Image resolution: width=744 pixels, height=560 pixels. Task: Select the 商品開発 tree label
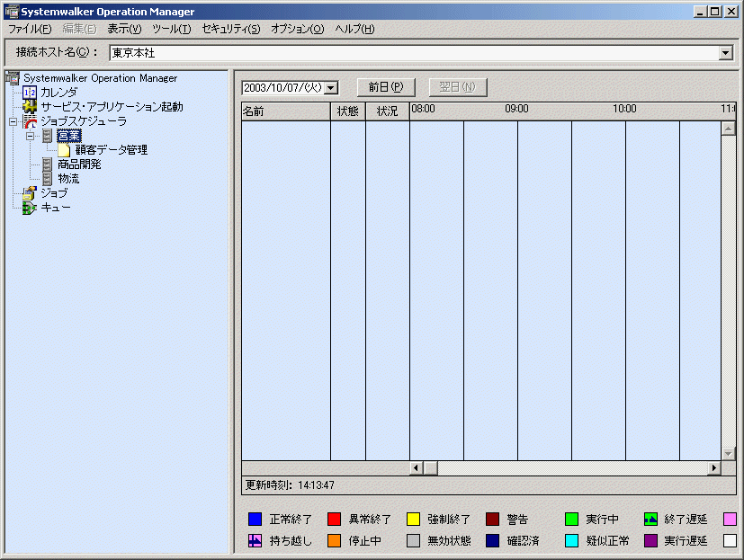(x=79, y=164)
